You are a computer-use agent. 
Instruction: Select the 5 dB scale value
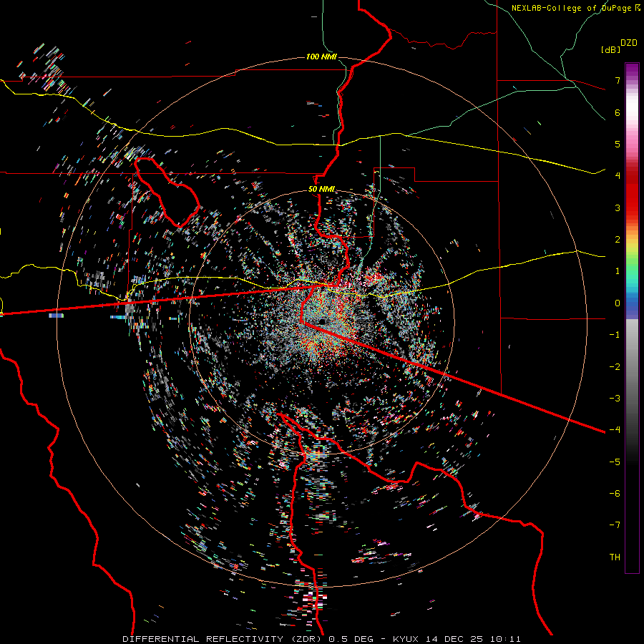pyautogui.click(x=618, y=144)
